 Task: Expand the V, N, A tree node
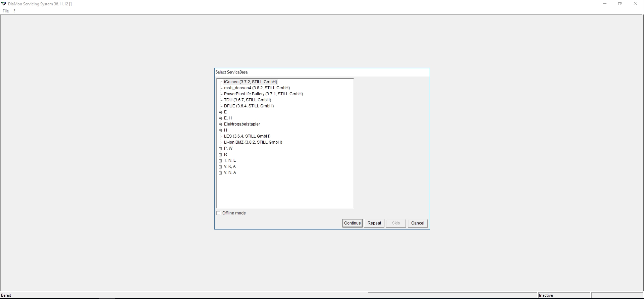(x=220, y=173)
